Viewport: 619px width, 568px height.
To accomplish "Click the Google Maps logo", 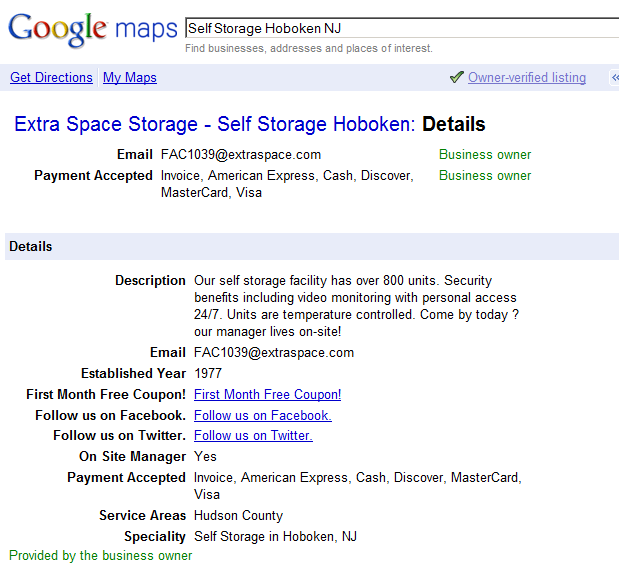I will coord(92,29).
